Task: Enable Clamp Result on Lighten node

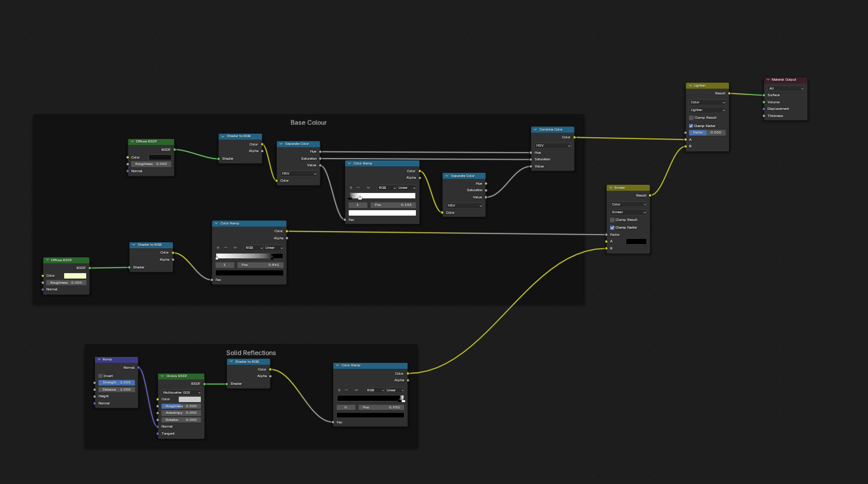Action: (691, 118)
